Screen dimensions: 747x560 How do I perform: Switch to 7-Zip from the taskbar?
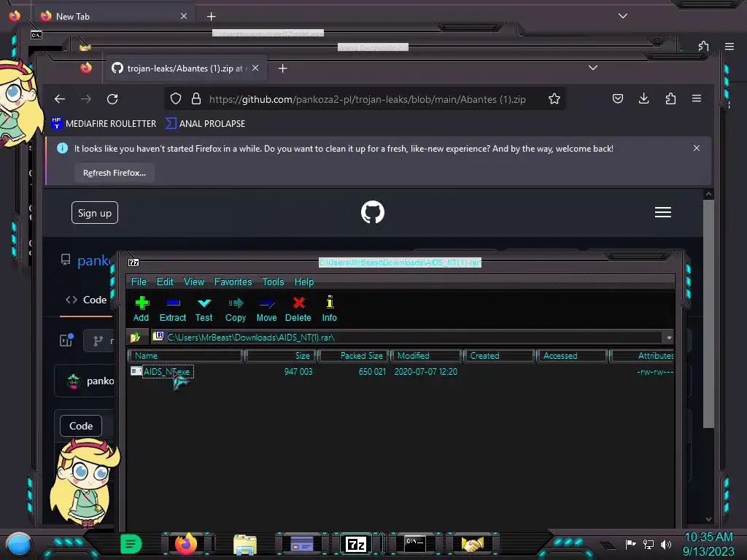pyautogui.click(x=356, y=544)
